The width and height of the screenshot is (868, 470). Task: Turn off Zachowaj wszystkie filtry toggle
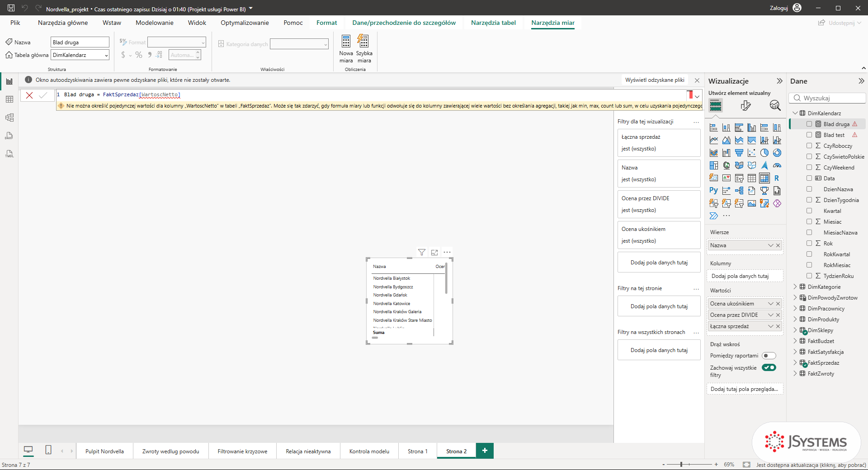[x=769, y=367]
